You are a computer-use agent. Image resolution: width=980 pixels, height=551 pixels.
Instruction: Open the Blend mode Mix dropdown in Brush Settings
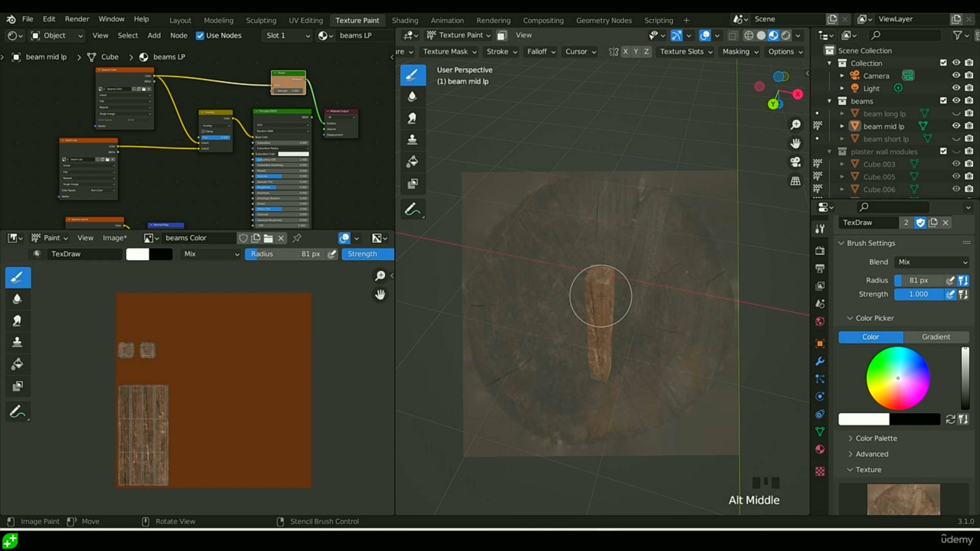click(x=932, y=262)
